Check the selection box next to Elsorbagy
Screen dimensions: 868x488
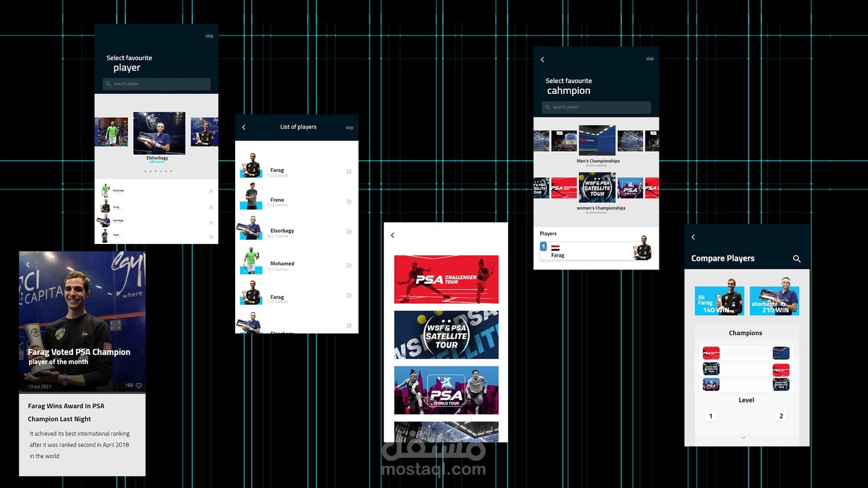[211, 222]
